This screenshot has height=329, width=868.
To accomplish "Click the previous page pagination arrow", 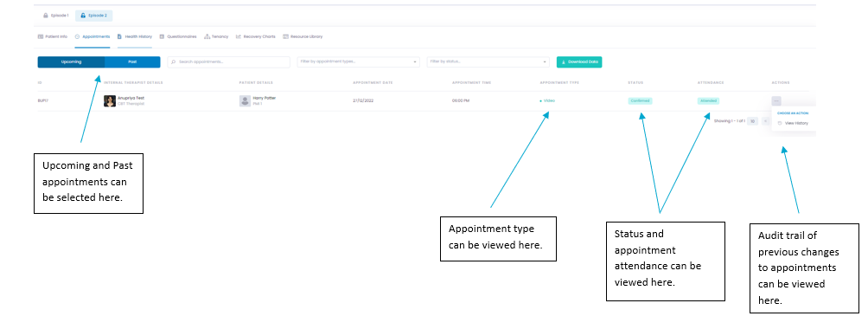I will 764,121.
